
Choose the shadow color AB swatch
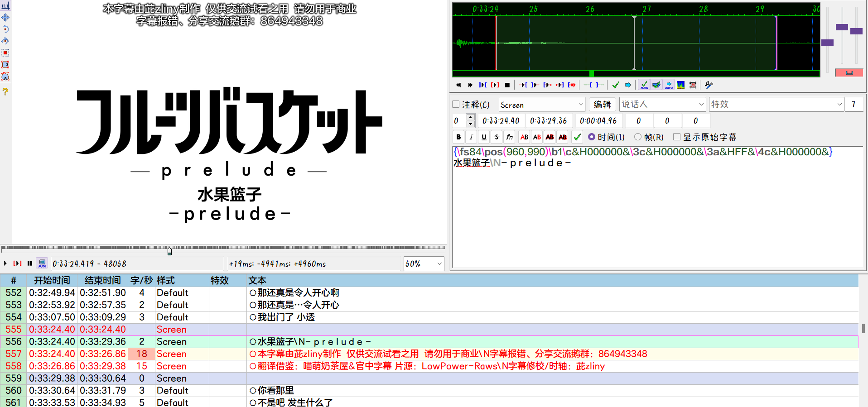pyautogui.click(x=563, y=137)
